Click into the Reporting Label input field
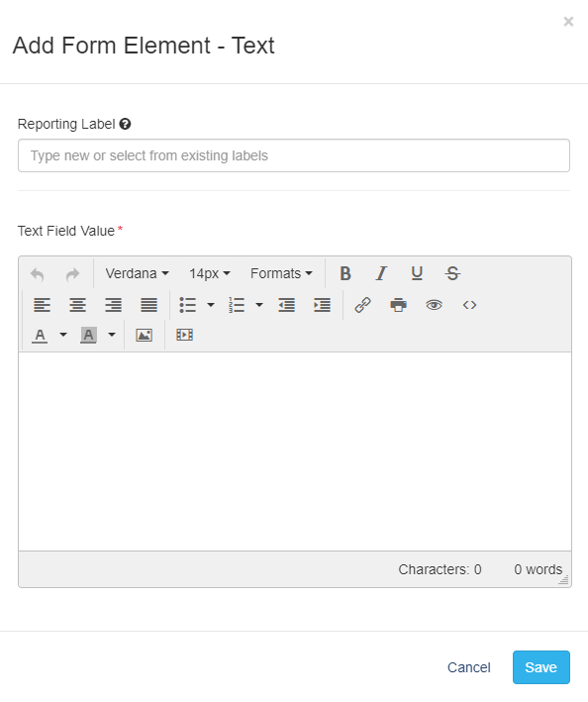The width and height of the screenshot is (588, 702). 294,155
